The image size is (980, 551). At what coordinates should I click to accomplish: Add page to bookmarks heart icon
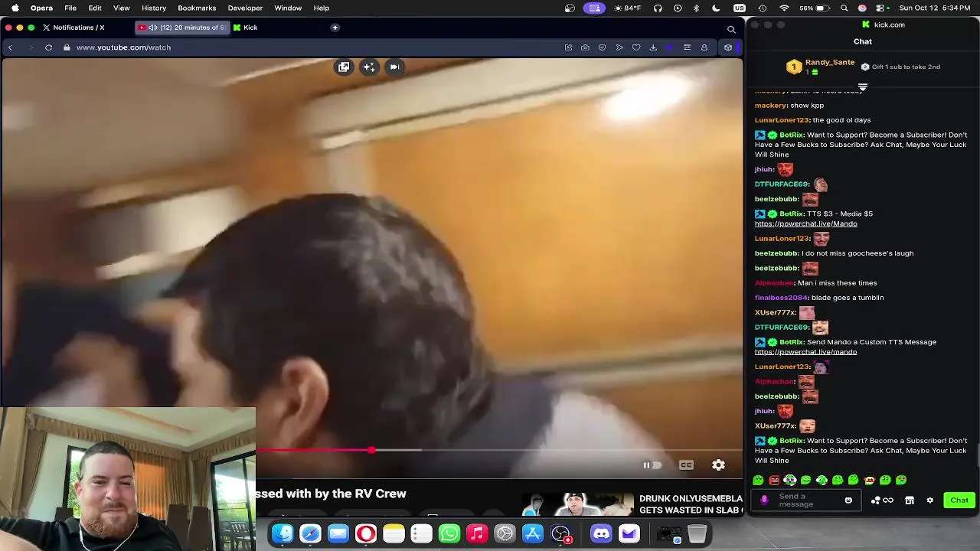636,47
